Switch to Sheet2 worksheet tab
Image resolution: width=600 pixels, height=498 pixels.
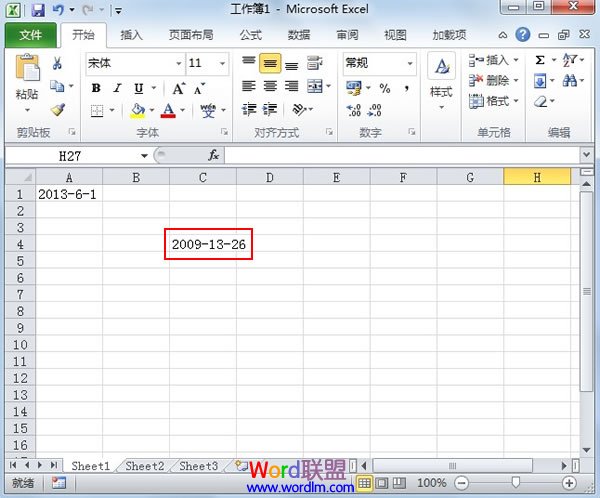click(145, 466)
